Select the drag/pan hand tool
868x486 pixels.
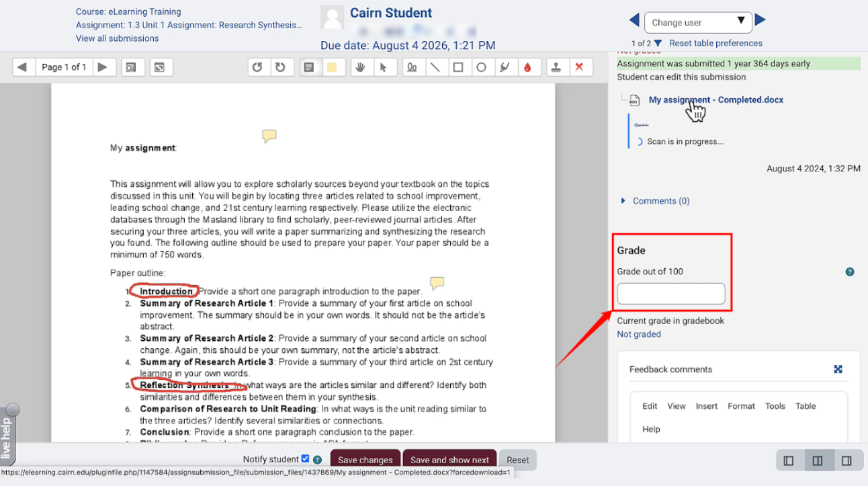[x=361, y=67]
